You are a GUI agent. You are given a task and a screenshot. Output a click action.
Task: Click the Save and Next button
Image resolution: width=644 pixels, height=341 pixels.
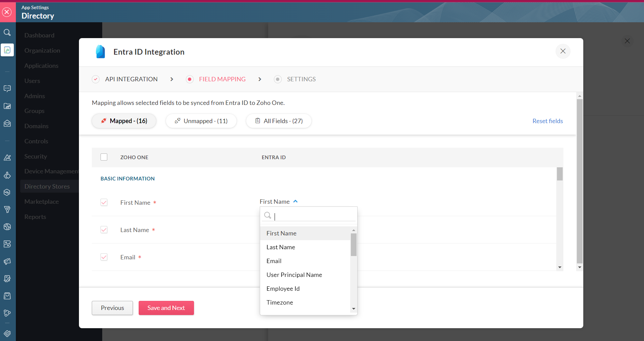point(166,308)
